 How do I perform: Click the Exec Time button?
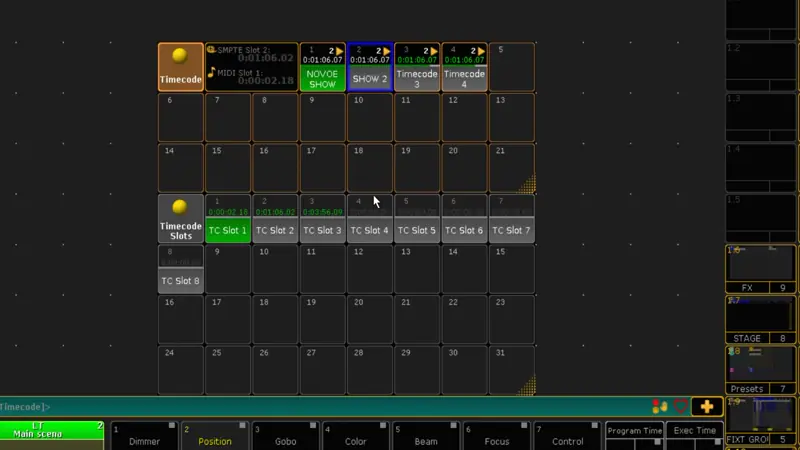pos(694,431)
